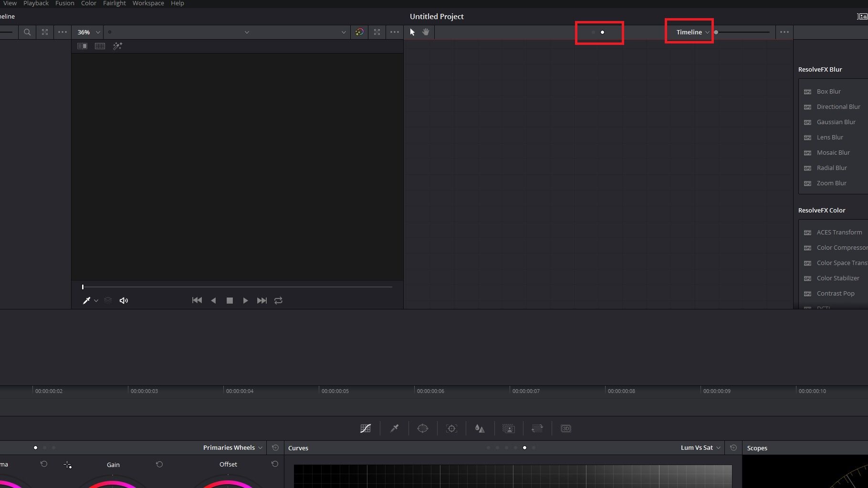868x488 pixels.
Task: Open the viewer three-dot options menu
Action: 395,32
